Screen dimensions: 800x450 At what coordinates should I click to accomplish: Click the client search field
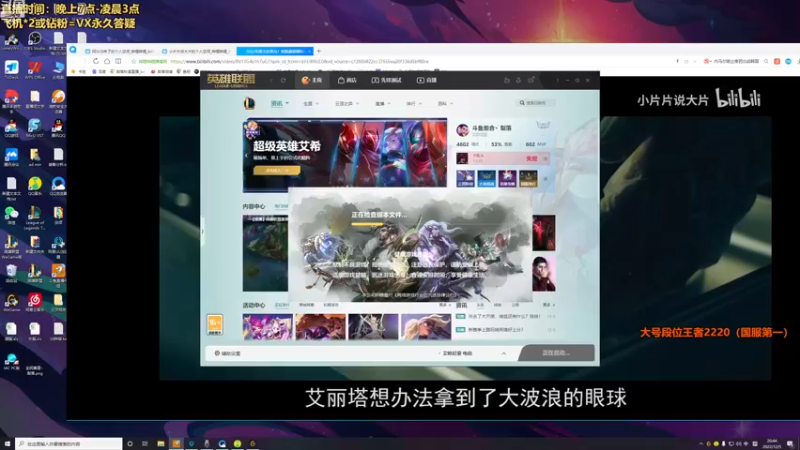(x=536, y=103)
